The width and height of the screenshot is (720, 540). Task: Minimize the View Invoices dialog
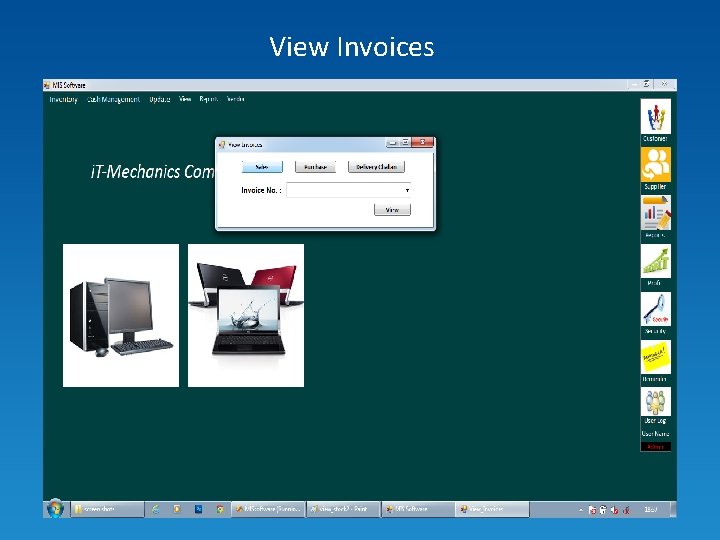[x=393, y=143]
